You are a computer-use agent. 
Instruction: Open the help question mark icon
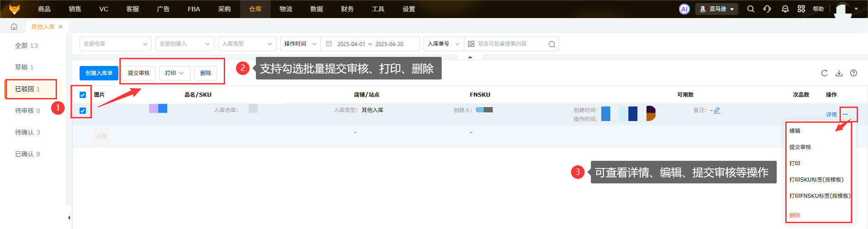pos(854,73)
